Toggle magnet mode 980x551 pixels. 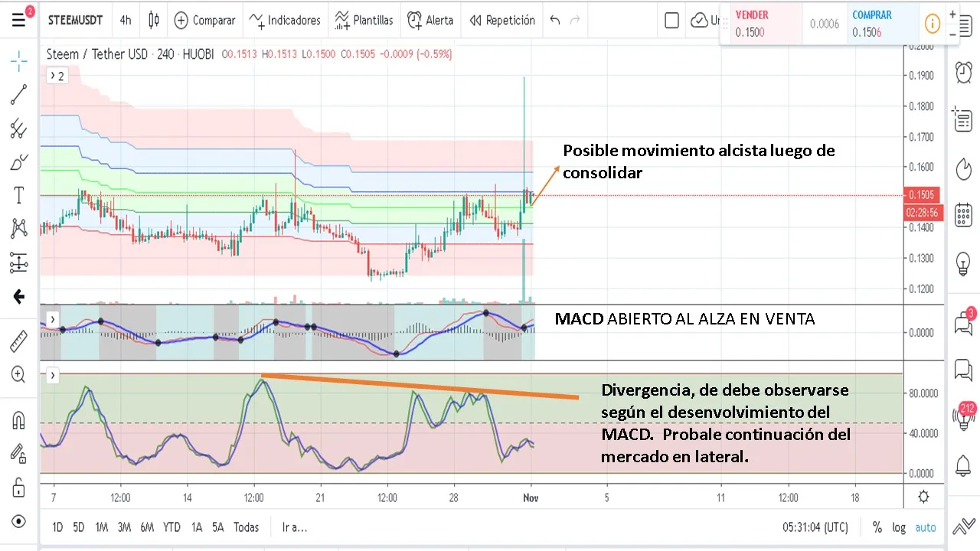tap(18, 419)
